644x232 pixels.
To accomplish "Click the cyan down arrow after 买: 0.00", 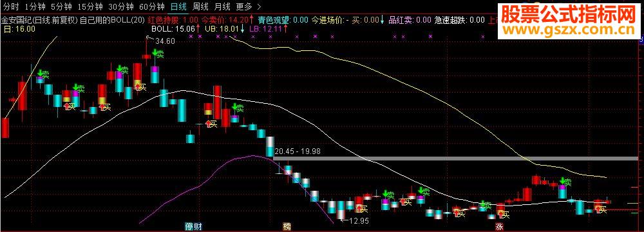I will [383, 19].
